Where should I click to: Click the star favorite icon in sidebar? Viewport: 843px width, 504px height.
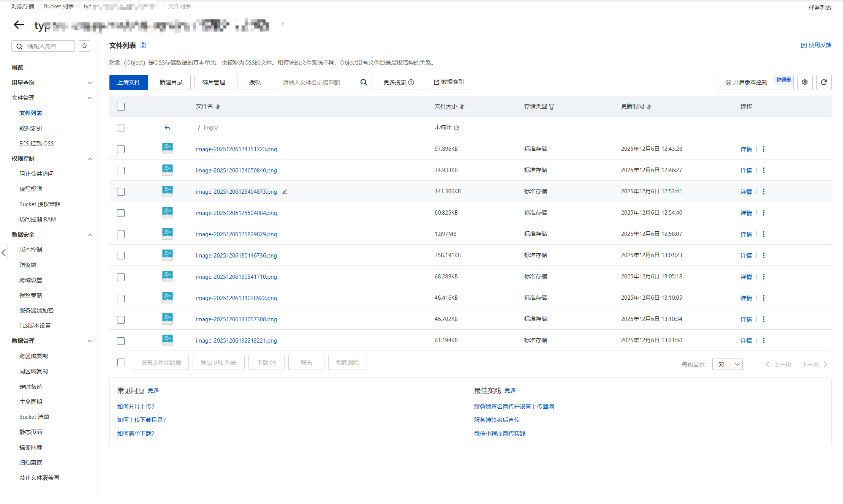pyautogui.click(x=84, y=46)
